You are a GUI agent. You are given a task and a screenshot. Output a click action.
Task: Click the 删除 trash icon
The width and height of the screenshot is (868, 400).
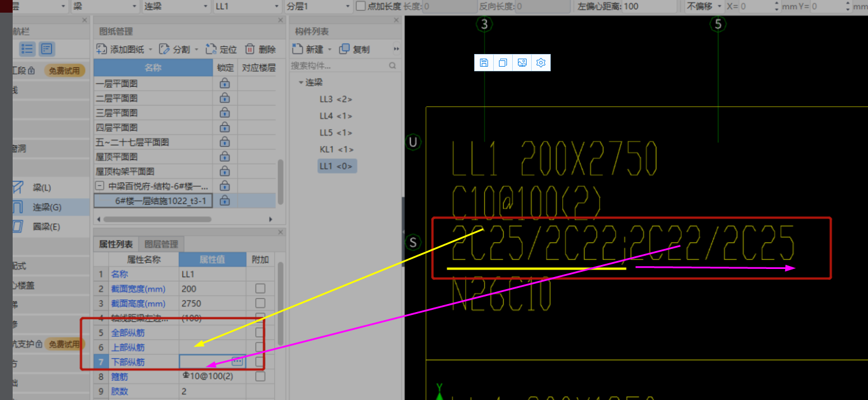250,49
